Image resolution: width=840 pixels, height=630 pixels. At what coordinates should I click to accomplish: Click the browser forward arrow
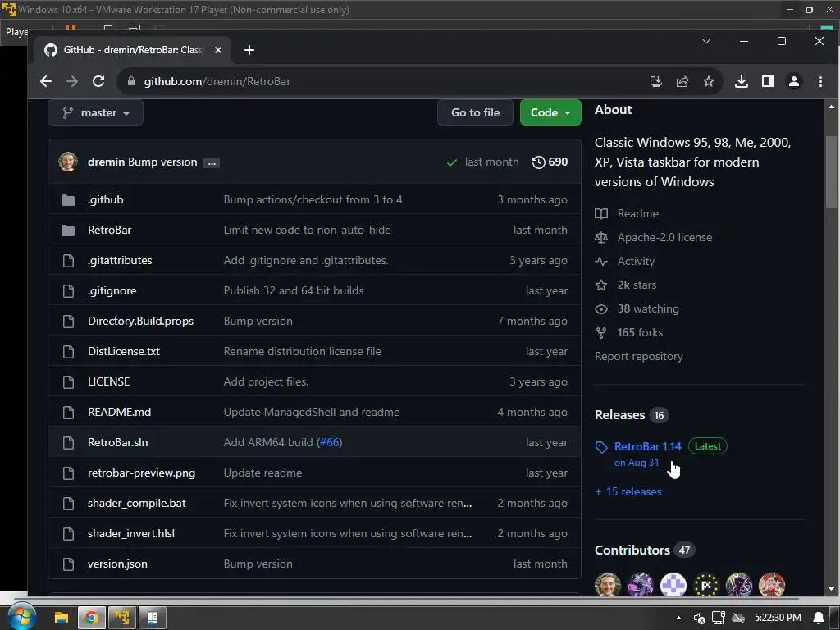[72, 81]
